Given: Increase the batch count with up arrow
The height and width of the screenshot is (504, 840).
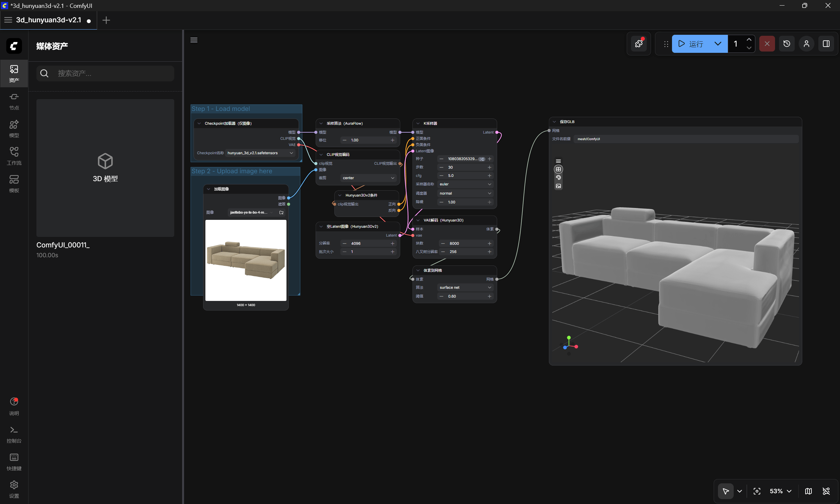Looking at the screenshot, I should tap(749, 40).
